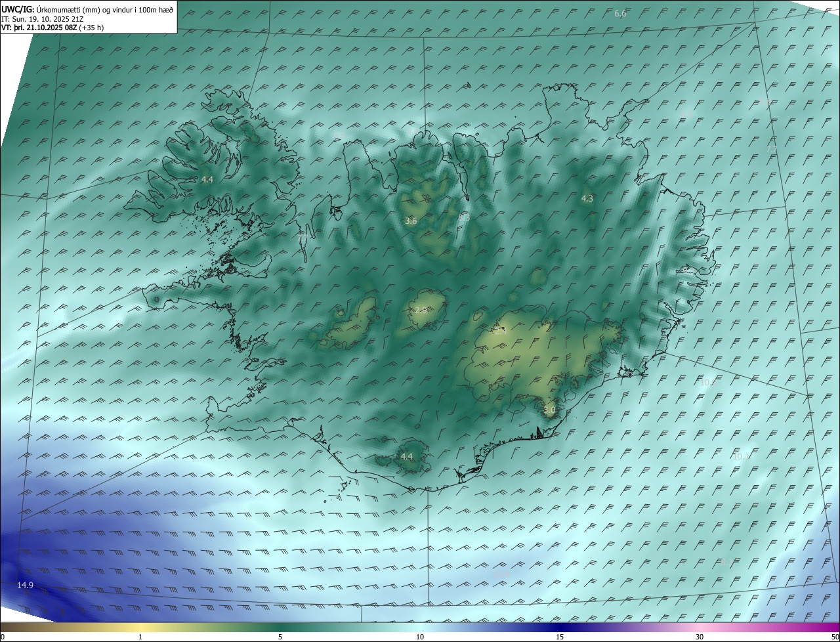The width and height of the screenshot is (840, 642).
Task: Click the 8.3 value on the map
Action: click(x=464, y=217)
